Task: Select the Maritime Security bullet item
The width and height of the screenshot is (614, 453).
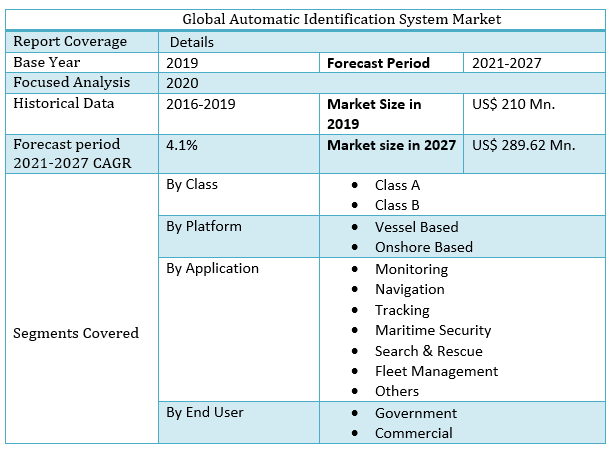Action: point(433,330)
